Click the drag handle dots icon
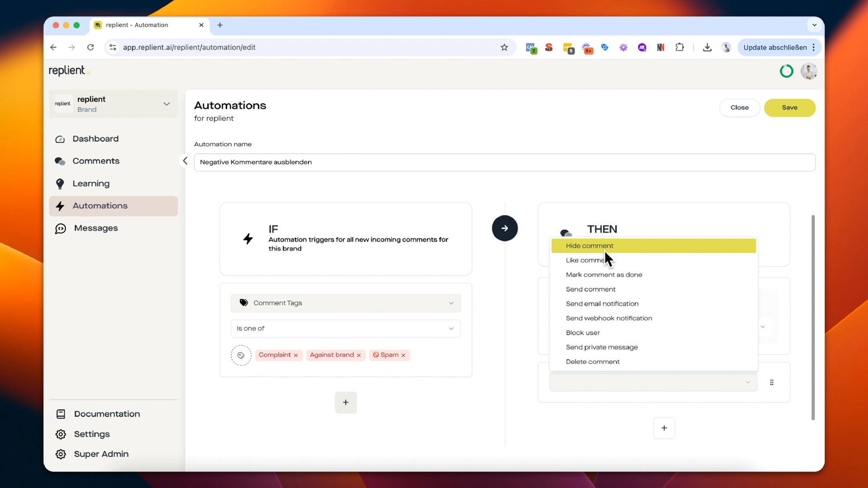 (x=772, y=383)
